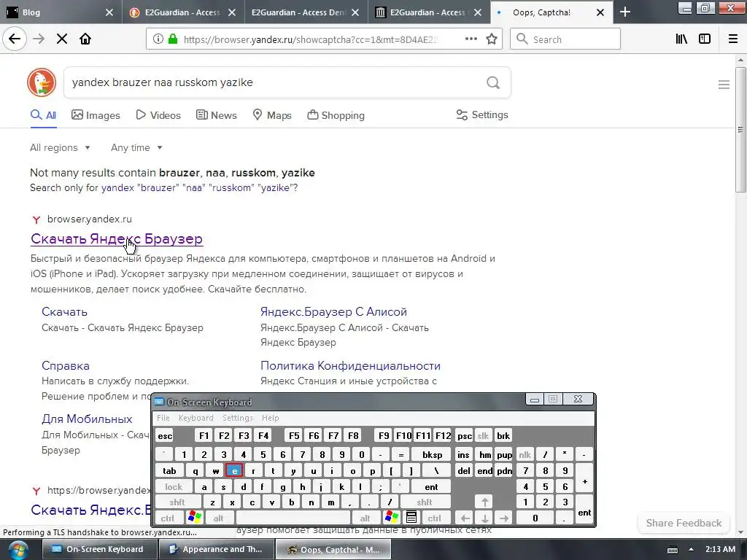Switch to the Shopping results tab

click(x=336, y=115)
